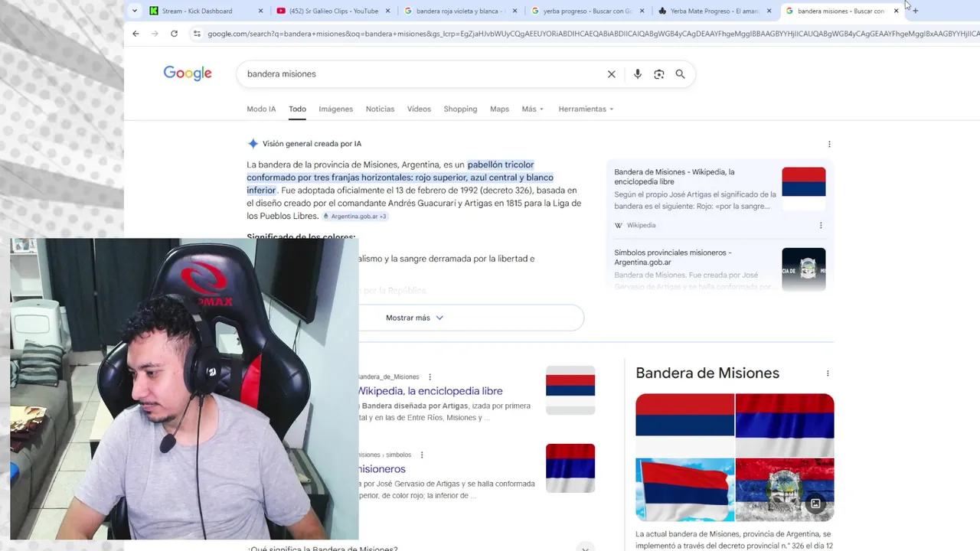Open three-dot menu beside Bandera_de_Misiones result
This screenshot has width=980, height=551.
coord(430,377)
